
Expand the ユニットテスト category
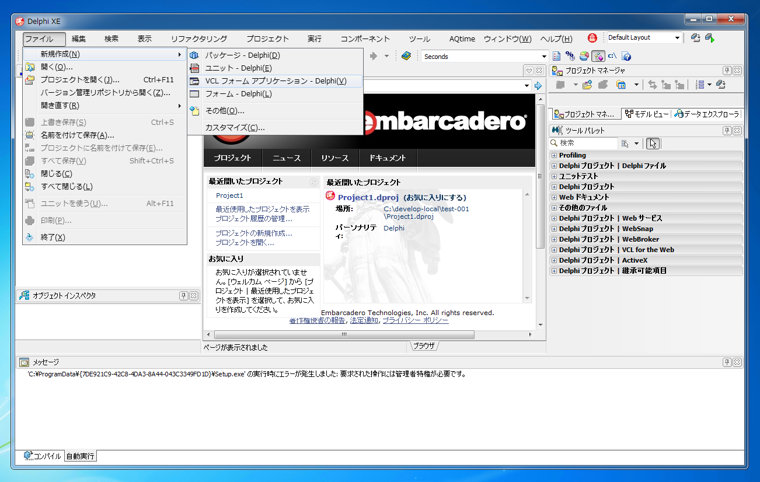(554, 177)
